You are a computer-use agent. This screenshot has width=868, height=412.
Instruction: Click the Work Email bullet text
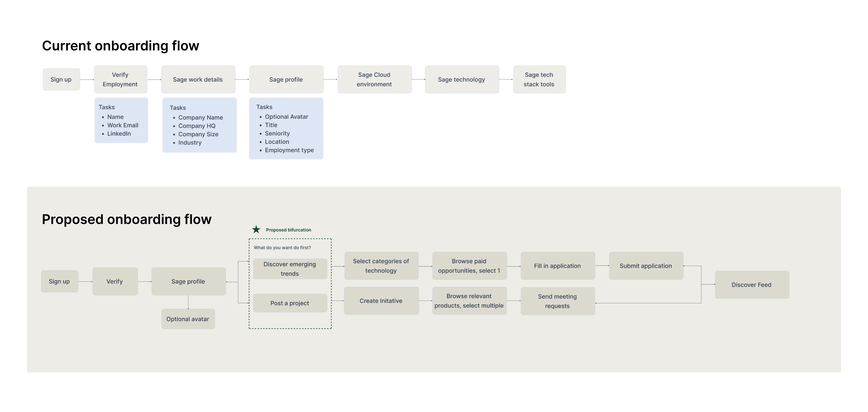pos(123,125)
